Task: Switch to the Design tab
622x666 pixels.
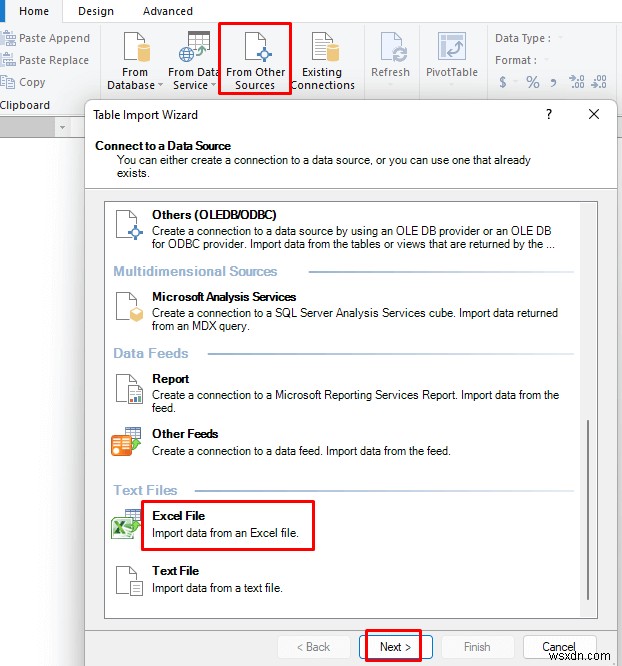Action: click(x=96, y=11)
